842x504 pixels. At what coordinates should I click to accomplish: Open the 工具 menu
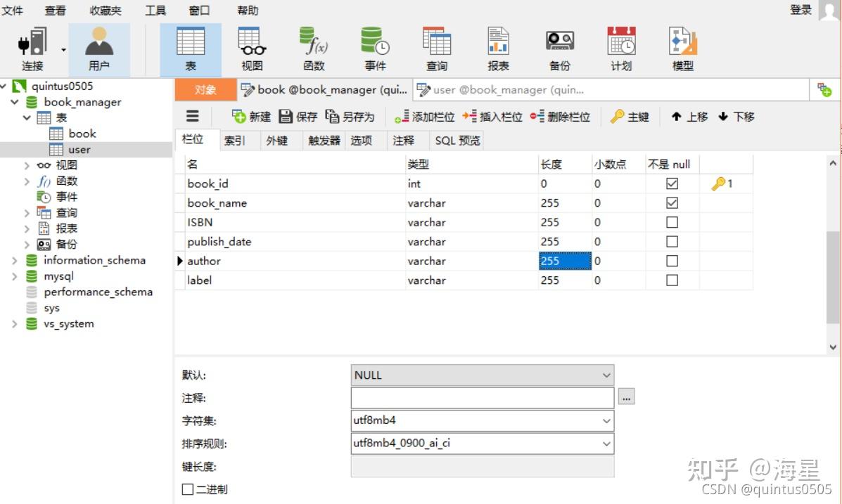click(x=155, y=11)
